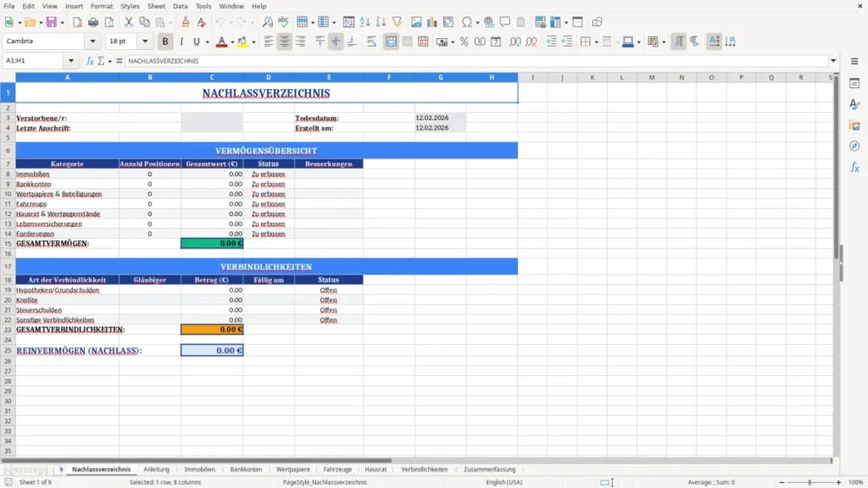The image size is (868, 488).
Task: Copy the selected cells
Action: pos(144,22)
